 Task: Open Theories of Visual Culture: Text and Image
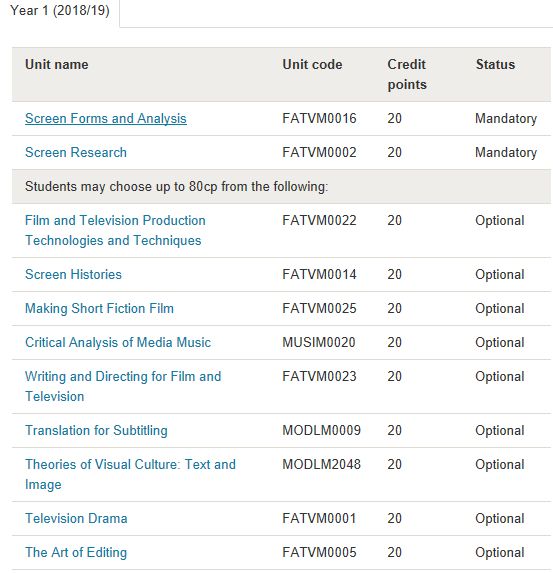[130, 474]
